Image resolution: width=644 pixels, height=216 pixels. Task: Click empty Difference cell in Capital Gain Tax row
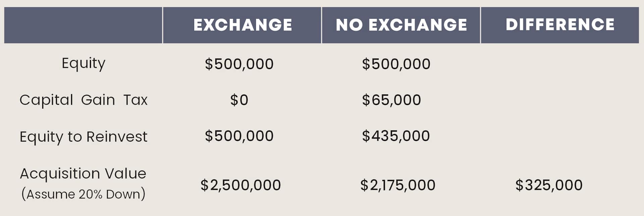click(x=560, y=100)
